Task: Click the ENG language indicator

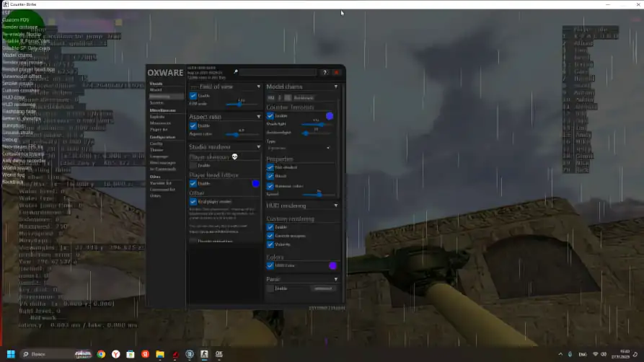Action: (583, 354)
